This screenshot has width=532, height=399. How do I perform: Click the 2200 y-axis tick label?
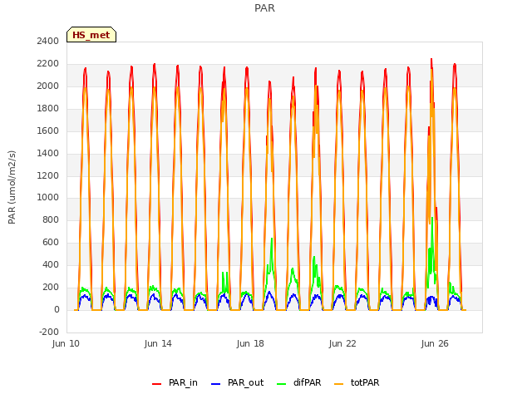point(48,64)
